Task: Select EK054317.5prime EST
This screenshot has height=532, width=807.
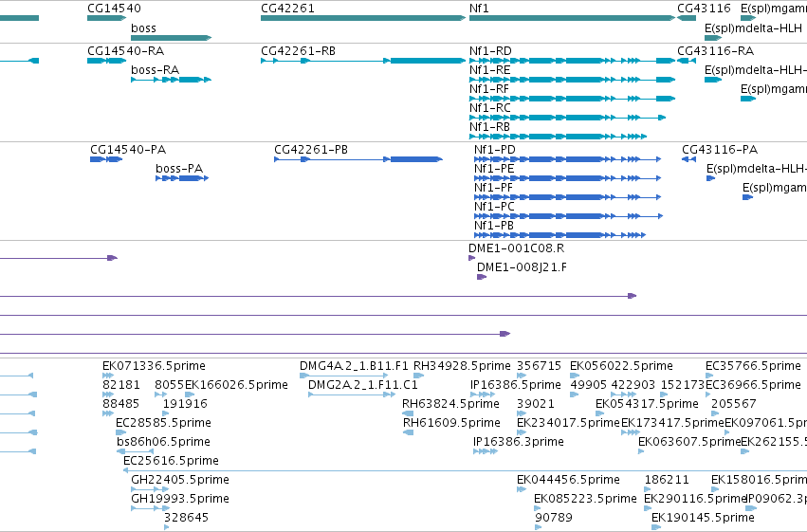Action: (x=600, y=413)
